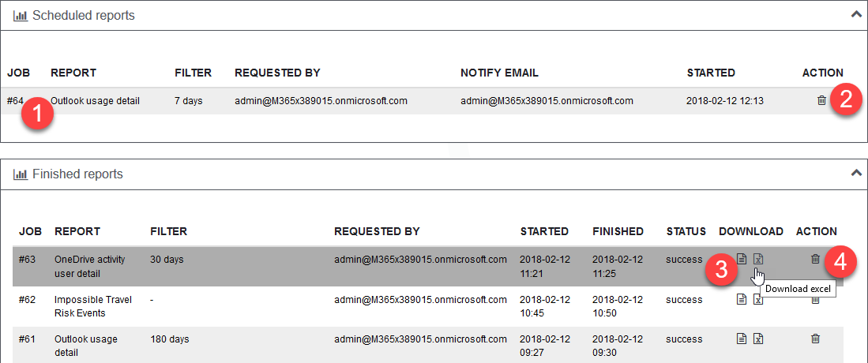
Task: Select the Outlook usage detail scheduled report
Action: pos(96,101)
